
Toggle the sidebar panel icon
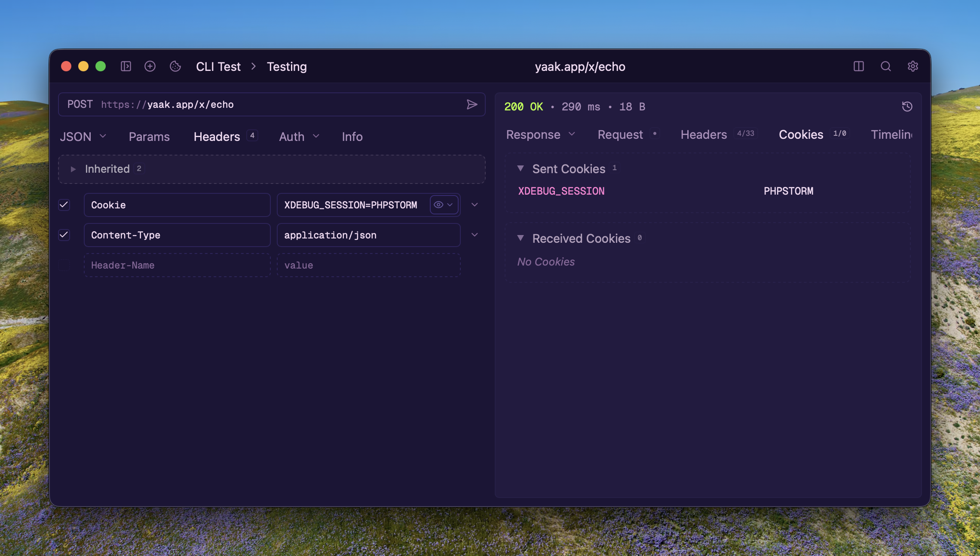(126, 66)
